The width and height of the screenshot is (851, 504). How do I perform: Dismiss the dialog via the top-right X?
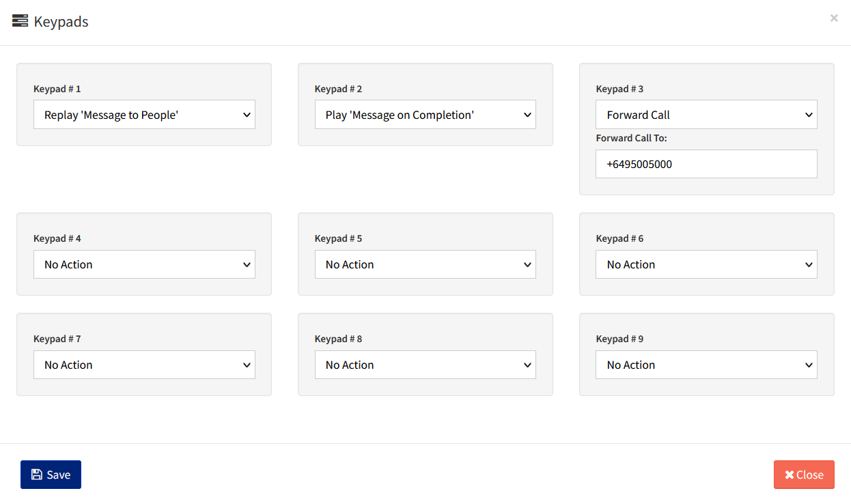point(834,18)
